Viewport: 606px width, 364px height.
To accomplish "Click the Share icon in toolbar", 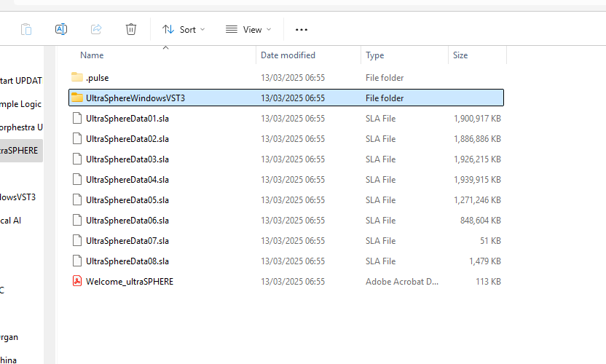I will (x=96, y=29).
